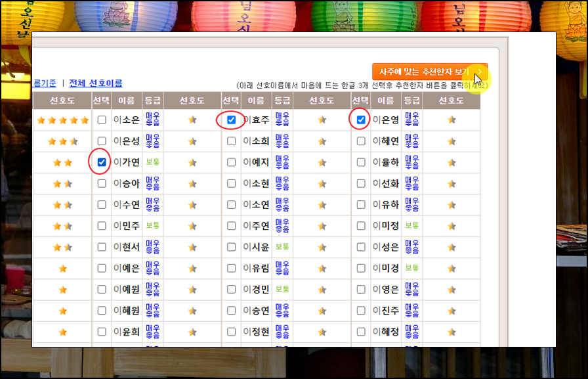The image size is (588, 379).
Task: Click the two-star rating for 이가연
Action: click(x=62, y=162)
